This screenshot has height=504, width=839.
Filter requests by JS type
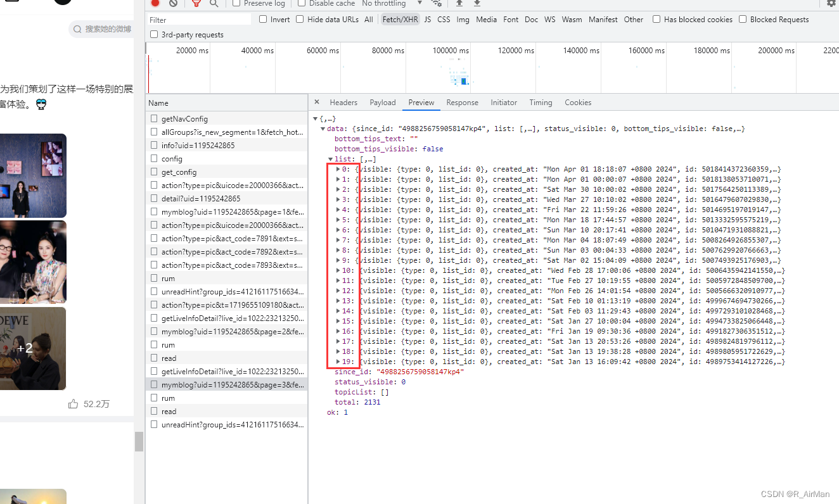[428, 20]
